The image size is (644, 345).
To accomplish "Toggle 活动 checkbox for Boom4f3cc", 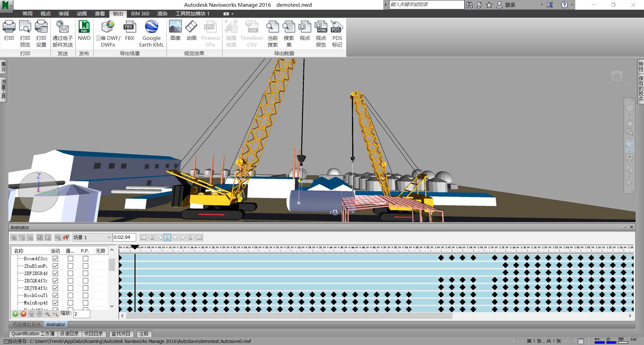I will tap(55, 259).
